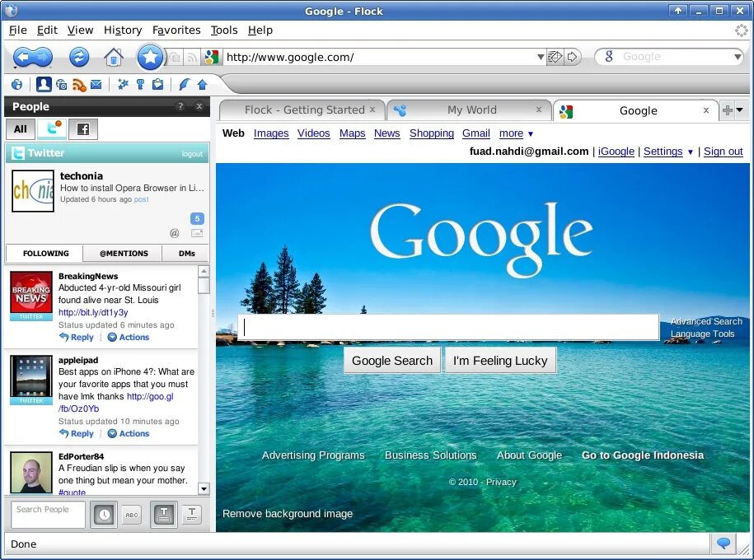Viewport: 754px width, 560px height.
Task: Open the Media Bar icon
Action: click(62, 85)
